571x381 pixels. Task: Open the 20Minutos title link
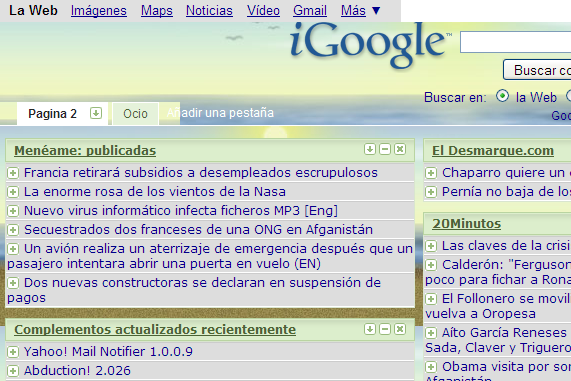click(x=466, y=224)
